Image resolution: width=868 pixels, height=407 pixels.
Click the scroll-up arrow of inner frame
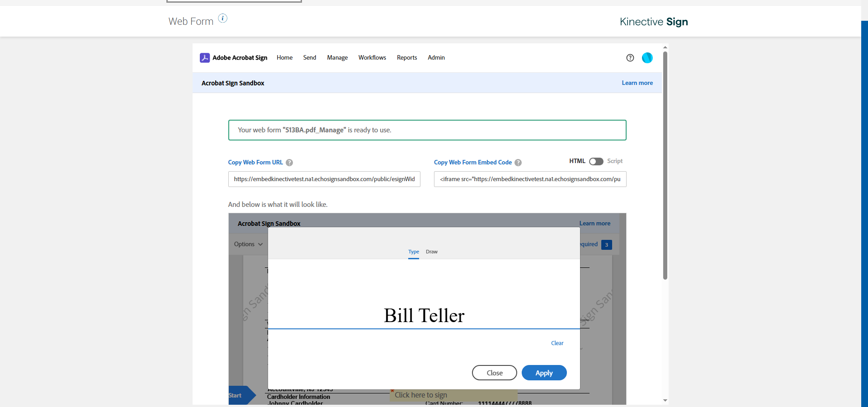click(665, 47)
